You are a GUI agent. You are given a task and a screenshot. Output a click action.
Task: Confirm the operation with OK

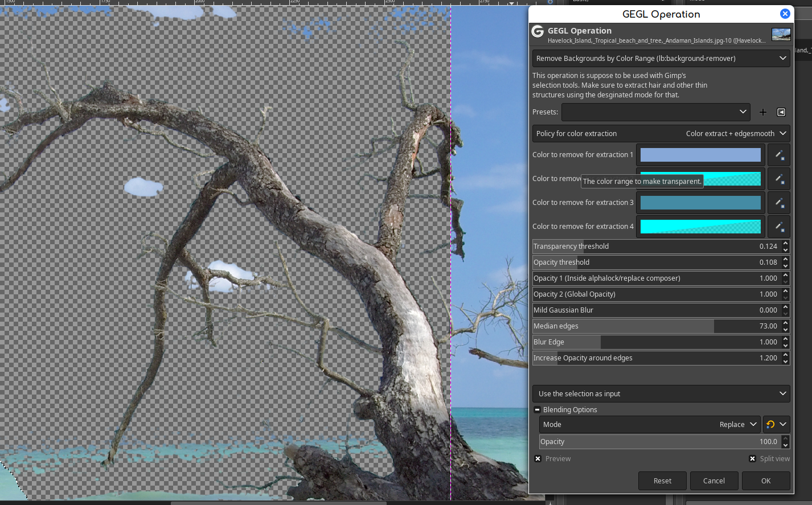point(765,481)
